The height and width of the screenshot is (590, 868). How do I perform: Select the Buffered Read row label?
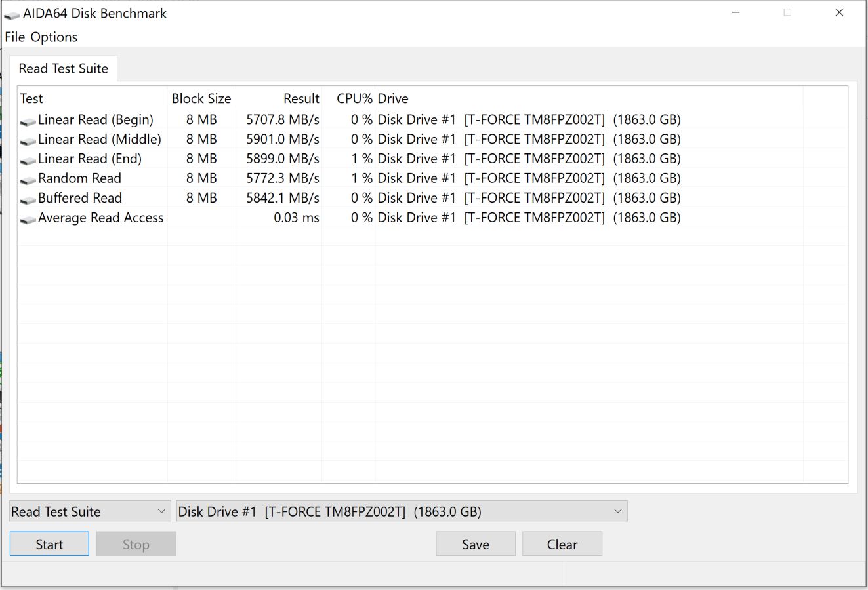[x=80, y=198]
